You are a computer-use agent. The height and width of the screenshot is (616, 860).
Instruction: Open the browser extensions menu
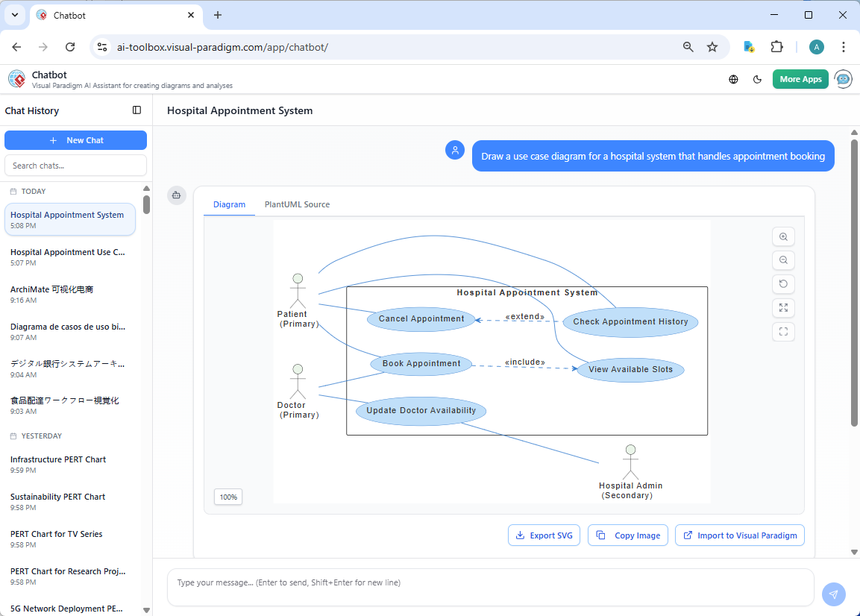(776, 46)
